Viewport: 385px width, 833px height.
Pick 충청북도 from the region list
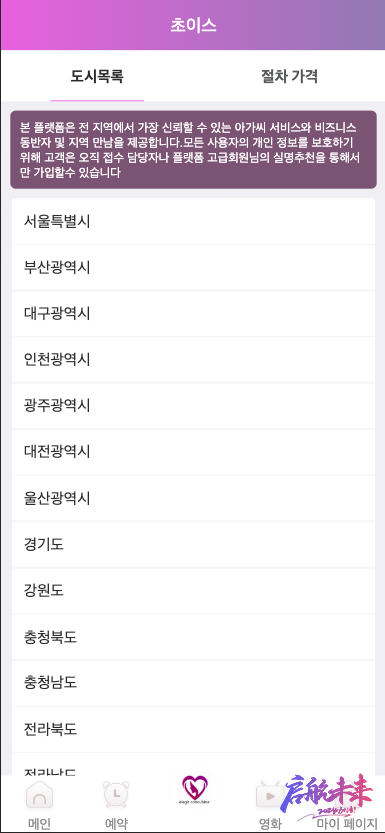193,637
